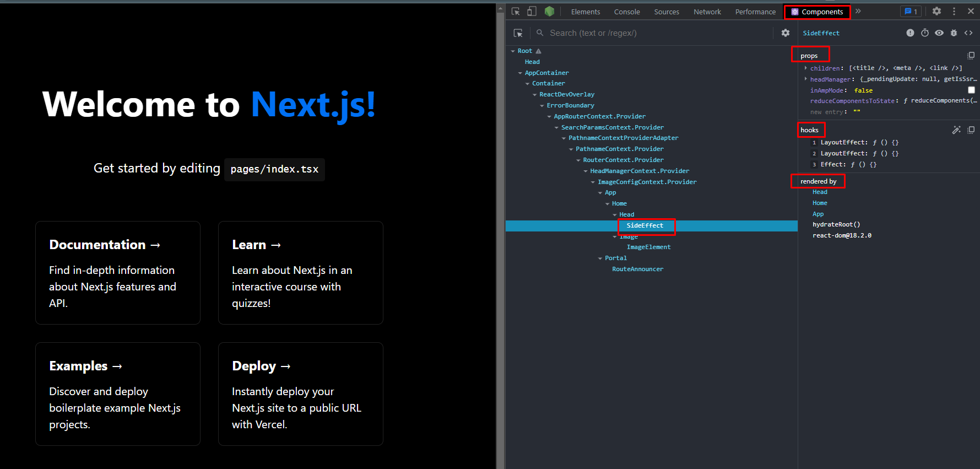
Task: Expand the headManager prop arrow
Action: [x=805, y=79]
